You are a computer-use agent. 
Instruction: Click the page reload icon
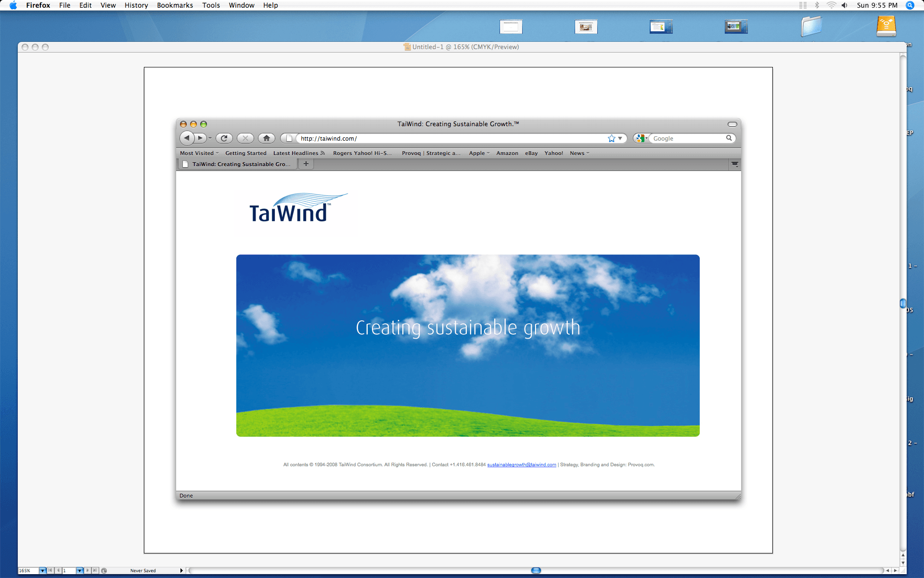coord(223,139)
